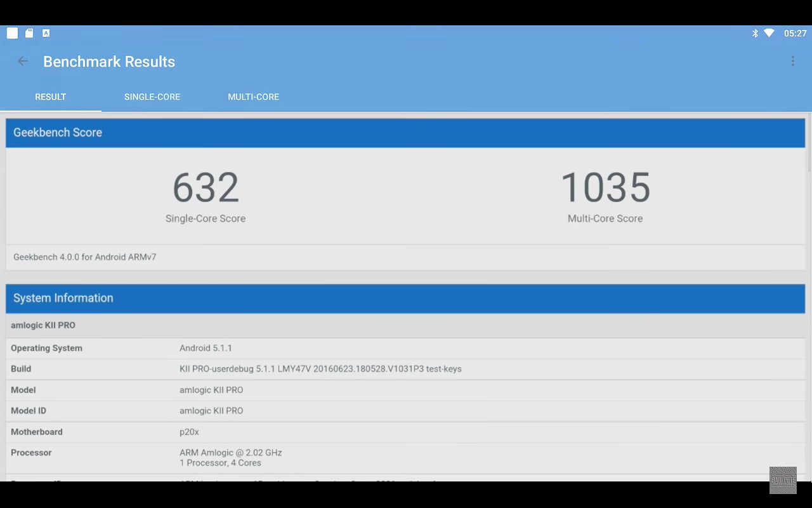
Task: Tap the SD card notification icon
Action: click(29, 33)
